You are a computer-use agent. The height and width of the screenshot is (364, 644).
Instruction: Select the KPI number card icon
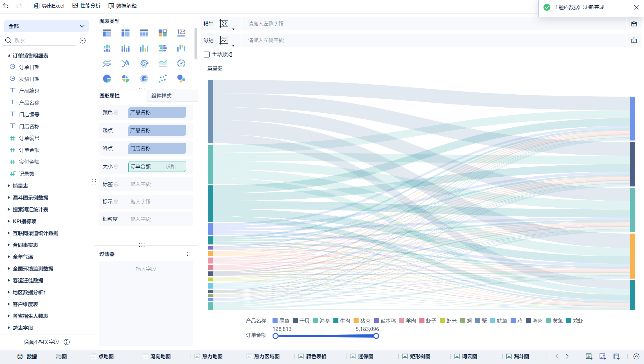pyautogui.click(x=181, y=33)
